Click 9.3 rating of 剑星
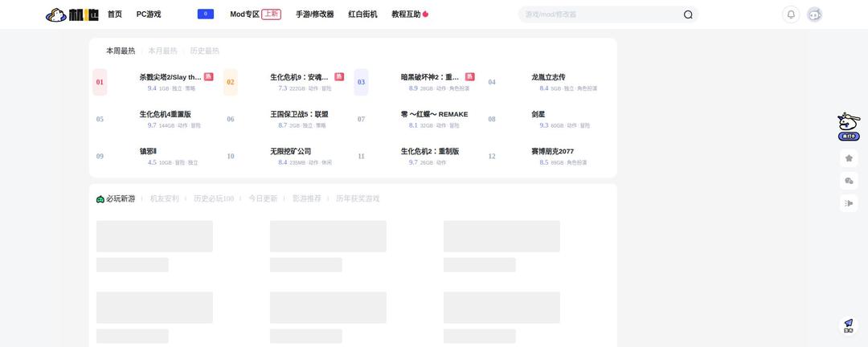Screen dimensions: 868x347 (x=543, y=125)
